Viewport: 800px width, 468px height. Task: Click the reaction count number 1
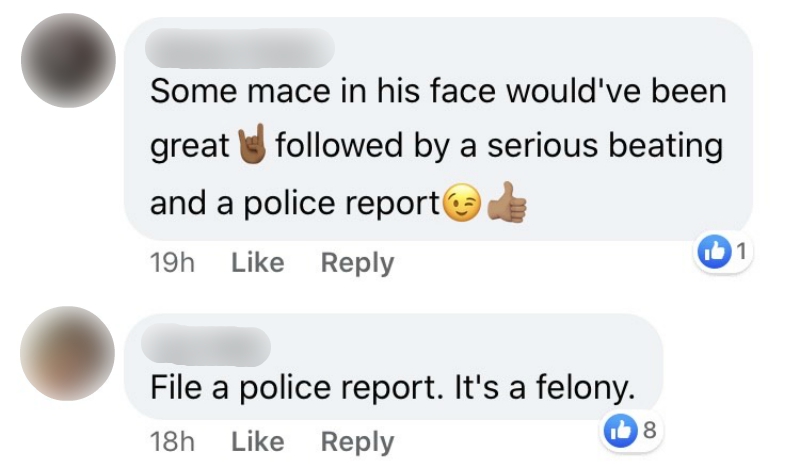pos(742,251)
